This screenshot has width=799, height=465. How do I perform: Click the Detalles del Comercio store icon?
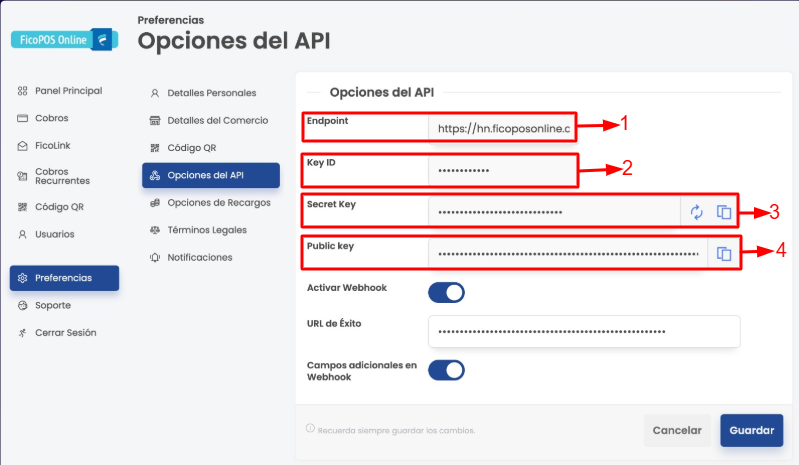155,121
